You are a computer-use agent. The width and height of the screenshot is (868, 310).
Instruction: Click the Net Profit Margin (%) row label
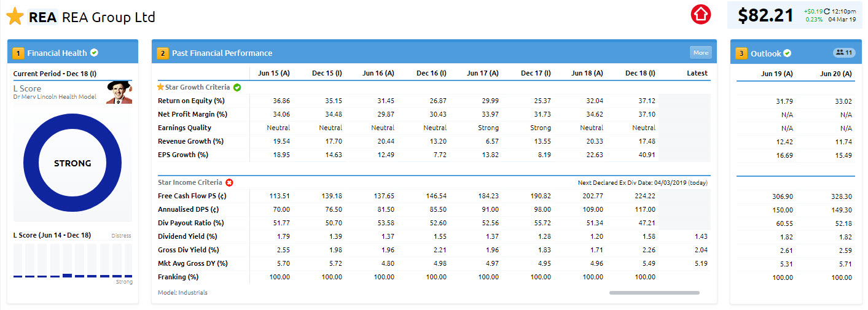click(192, 114)
